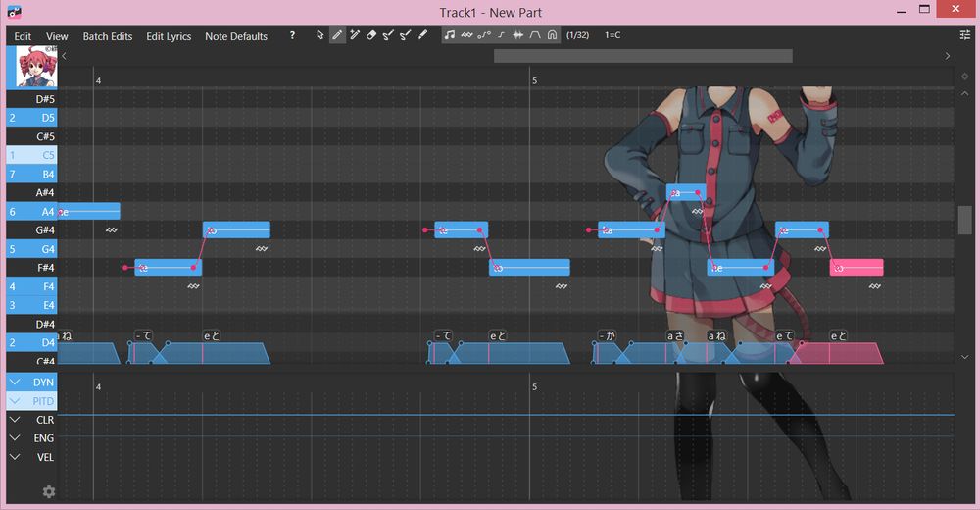
Task: Select the long A4 note at left edge
Action: click(x=89, y=212)
